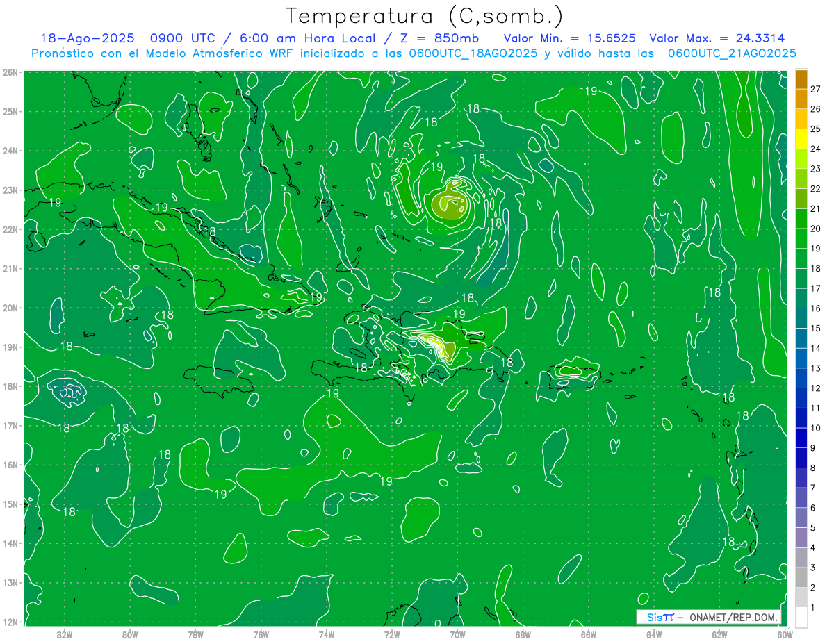Click the colorbar legend value 17

coord(816,288)
